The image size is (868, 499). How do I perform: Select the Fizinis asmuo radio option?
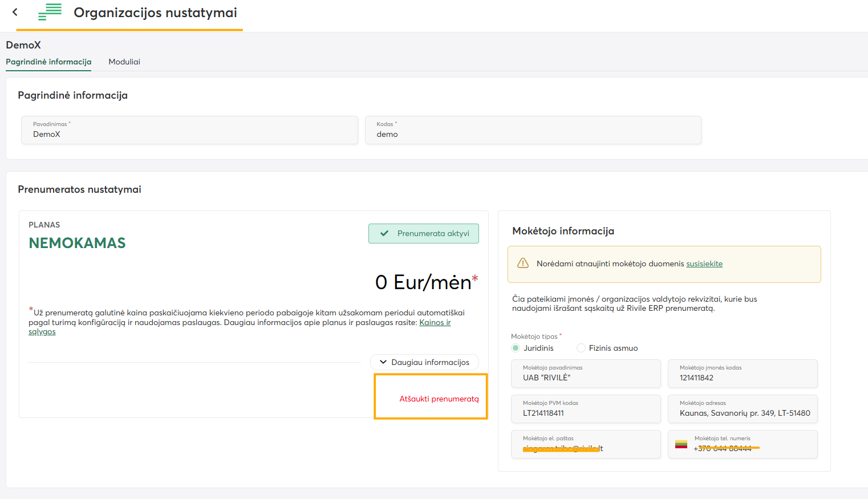581,348
